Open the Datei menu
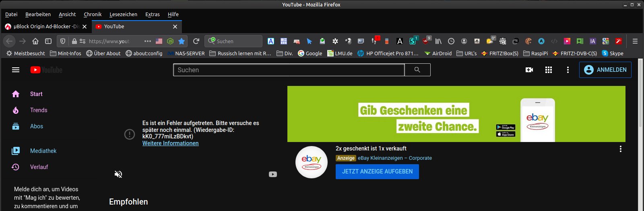The width and height of the screenshot is (644, 211). 11,14
